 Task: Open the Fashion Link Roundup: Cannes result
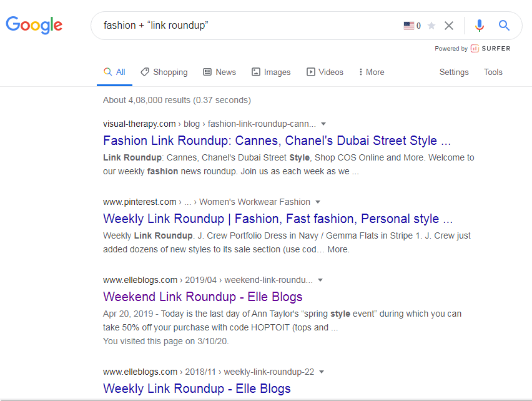tap(277, 141)
